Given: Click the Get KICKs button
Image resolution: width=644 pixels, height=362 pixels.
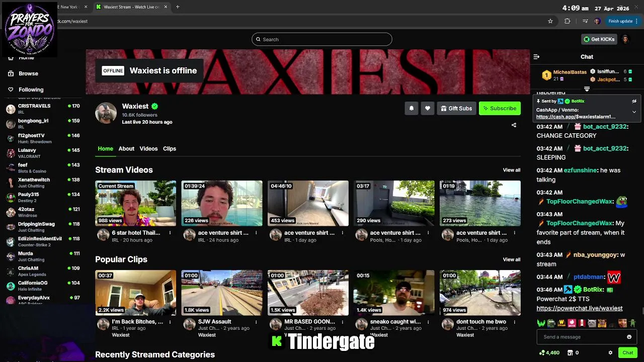Looking at the screenshot, I should (x=599, y=39).
